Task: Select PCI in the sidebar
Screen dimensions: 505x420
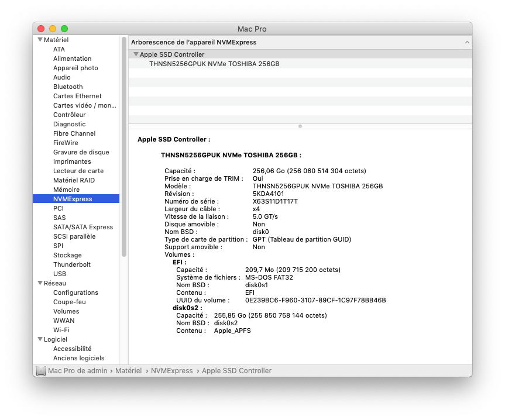Action: (x=59, y=208)
